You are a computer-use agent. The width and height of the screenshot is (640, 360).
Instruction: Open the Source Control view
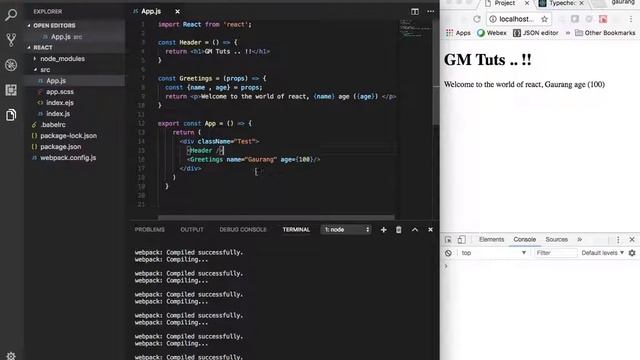coord(11,40)
